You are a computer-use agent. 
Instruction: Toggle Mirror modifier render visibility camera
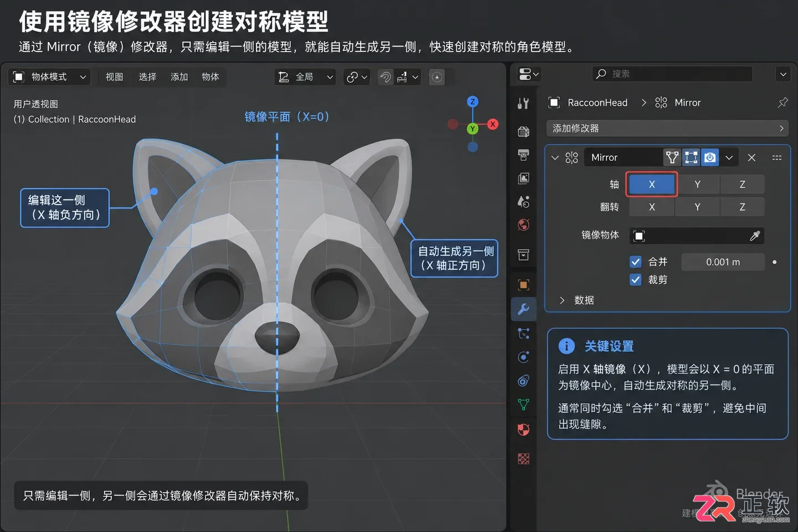(x=710, y=157)
